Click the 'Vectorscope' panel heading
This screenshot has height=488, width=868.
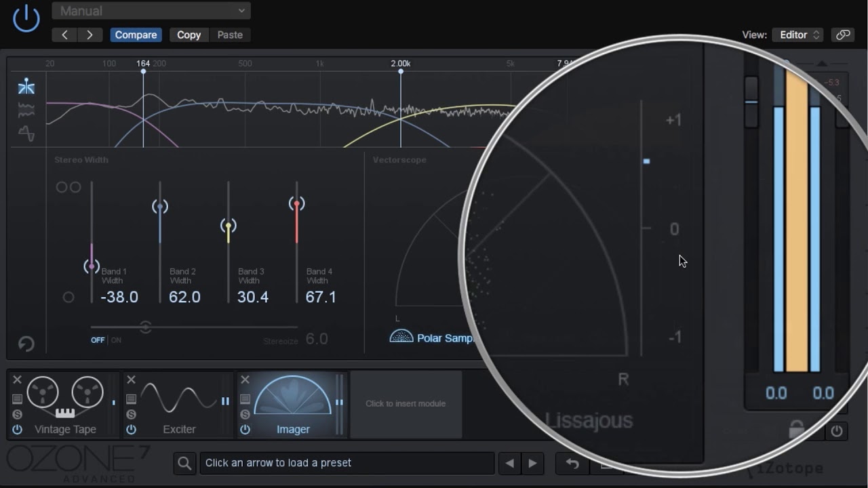click(x=399, y=160)
